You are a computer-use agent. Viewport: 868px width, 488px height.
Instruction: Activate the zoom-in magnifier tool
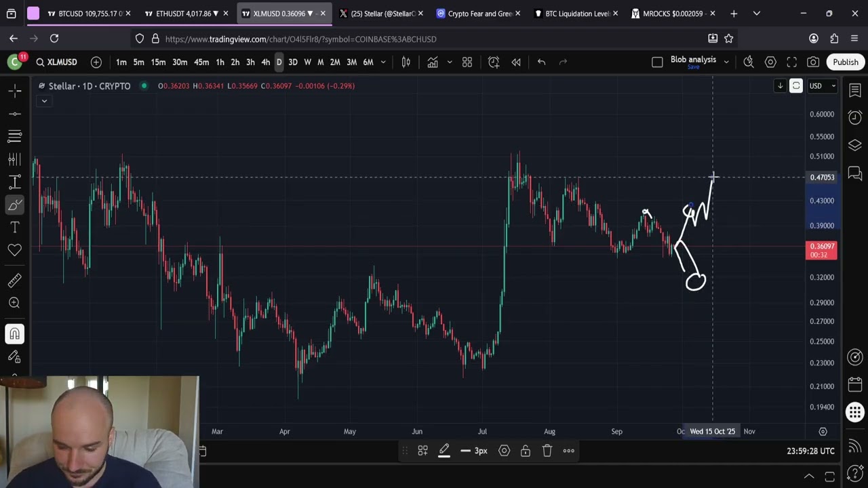point(15,303)
